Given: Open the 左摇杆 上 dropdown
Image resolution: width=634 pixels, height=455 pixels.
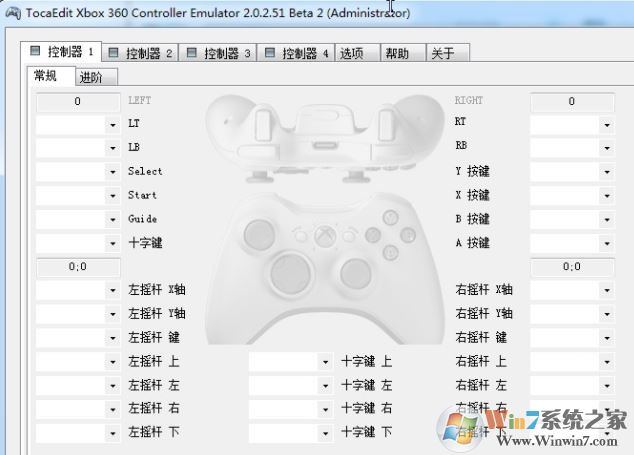Looking at the screenshot, I should tap(78, 362).
